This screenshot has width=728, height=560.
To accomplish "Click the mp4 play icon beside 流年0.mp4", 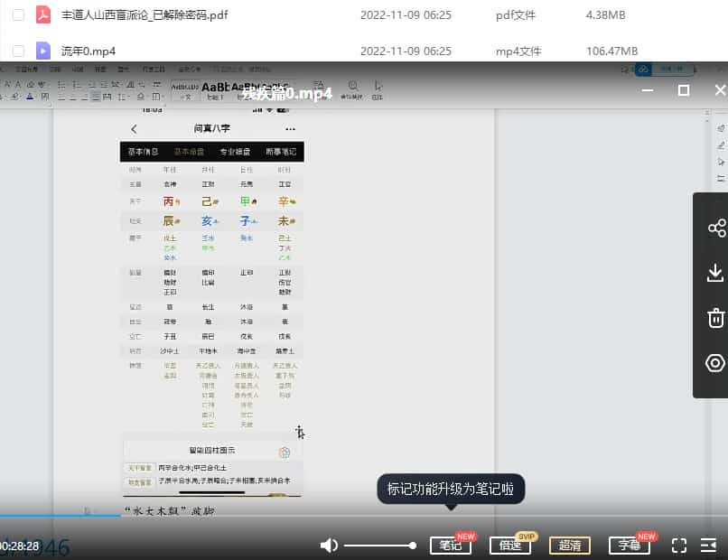I will click(x=42, y=51).
